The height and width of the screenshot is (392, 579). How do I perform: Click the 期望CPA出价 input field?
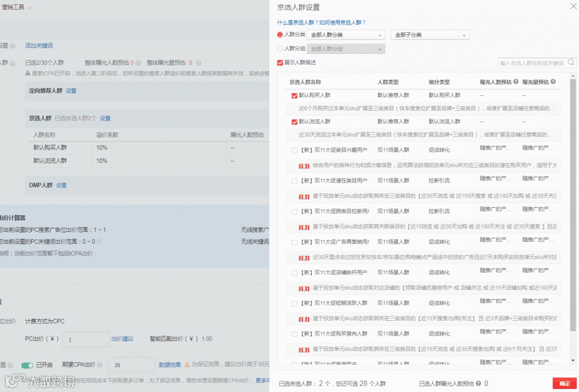point(131,365)
